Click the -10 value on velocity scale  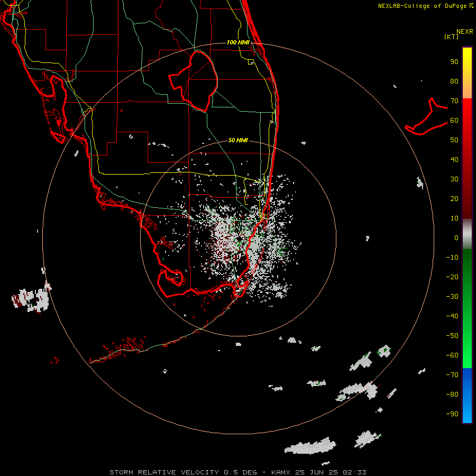[452, 258]
